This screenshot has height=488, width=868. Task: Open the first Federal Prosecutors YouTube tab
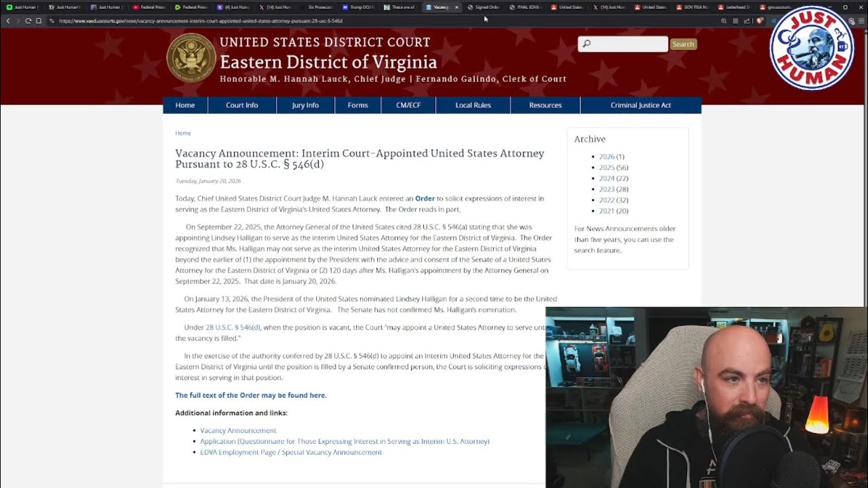[149, 7]
